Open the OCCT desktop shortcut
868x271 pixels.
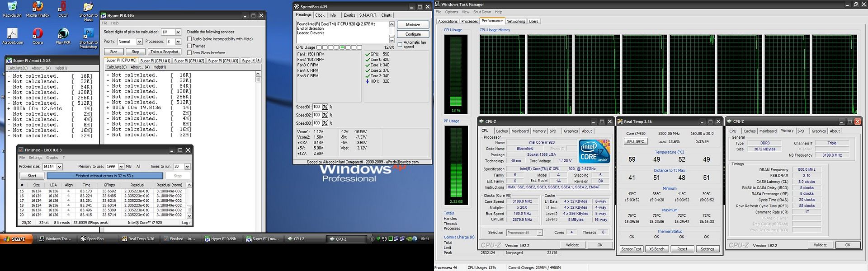click(63, 9)
